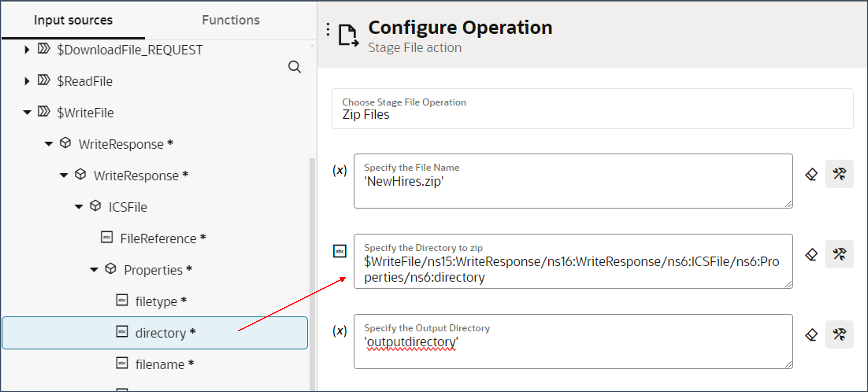868x392 pixels.
Task: Click eraser icon next to Output Directory
Action: [x=811, y=334]
